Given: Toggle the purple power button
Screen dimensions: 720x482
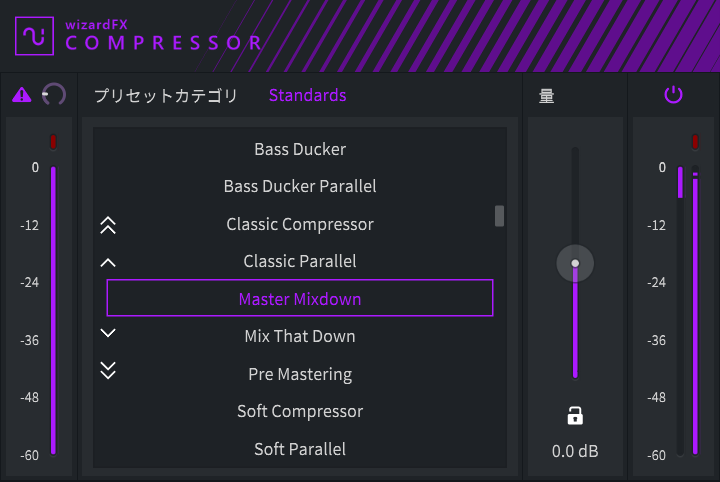Looking at the screenshot, I should (673, 95).
